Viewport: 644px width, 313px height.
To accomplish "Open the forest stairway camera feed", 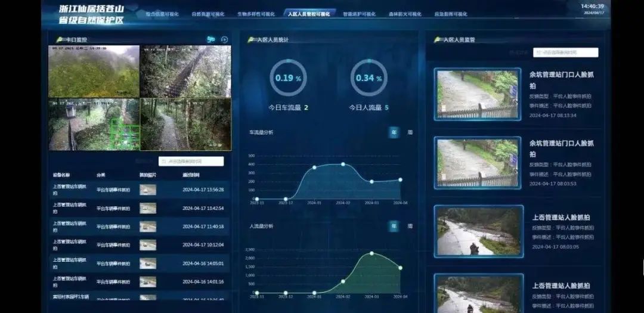I will tap(185, 72).
